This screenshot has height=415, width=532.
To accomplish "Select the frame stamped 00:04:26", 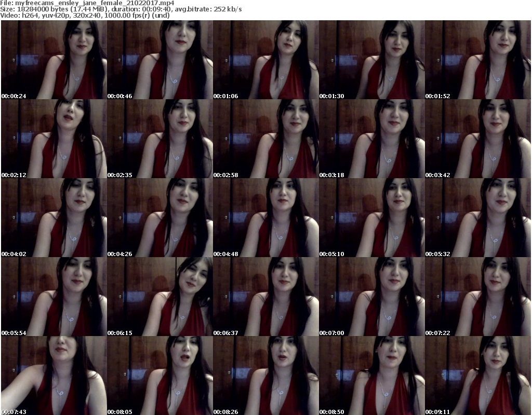I will pyautogui.click(x=160, y=218).
